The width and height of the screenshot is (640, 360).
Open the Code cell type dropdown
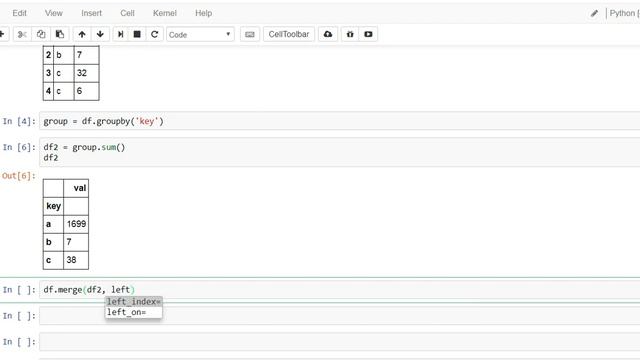pos(200,35)
